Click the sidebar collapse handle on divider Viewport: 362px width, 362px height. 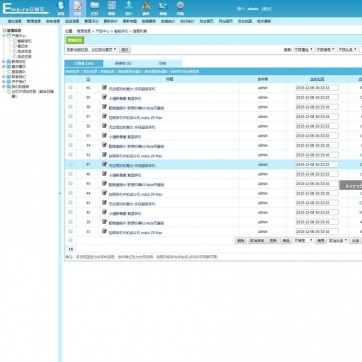[60, 193]
